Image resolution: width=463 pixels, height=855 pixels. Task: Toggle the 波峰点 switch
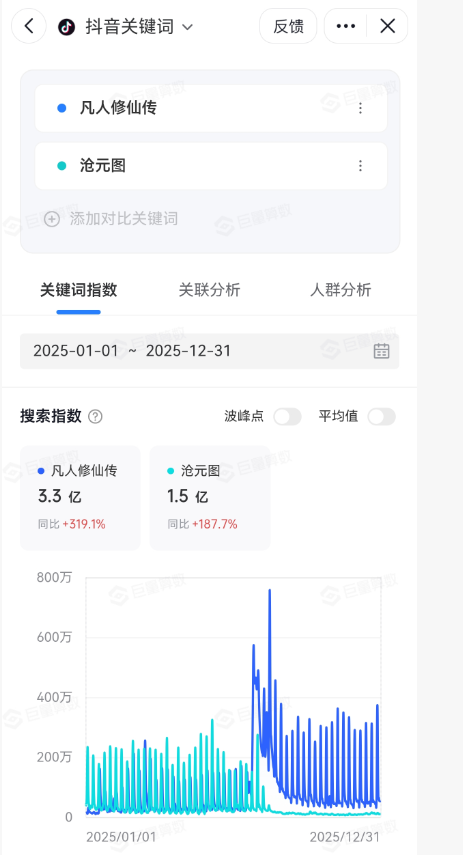[x=287, y=417]
